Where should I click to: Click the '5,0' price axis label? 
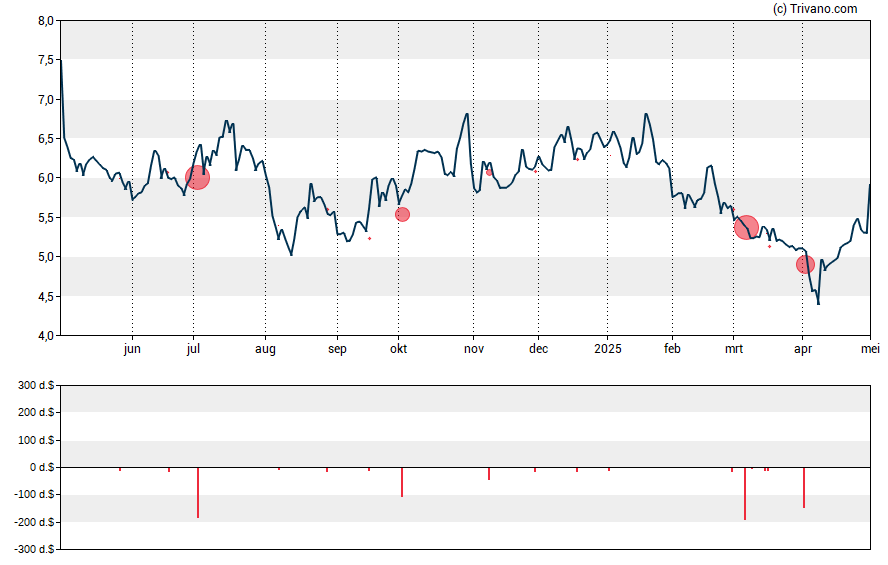click(x=46, y=257)
